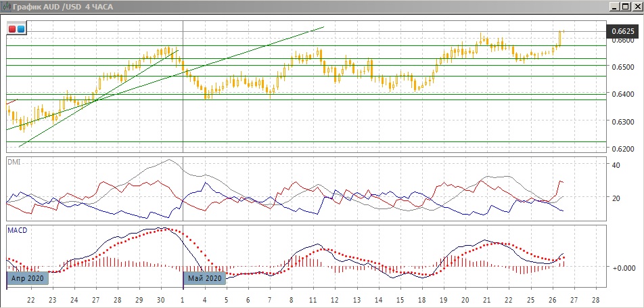Click date 27 on time axis

coord(95,299)
